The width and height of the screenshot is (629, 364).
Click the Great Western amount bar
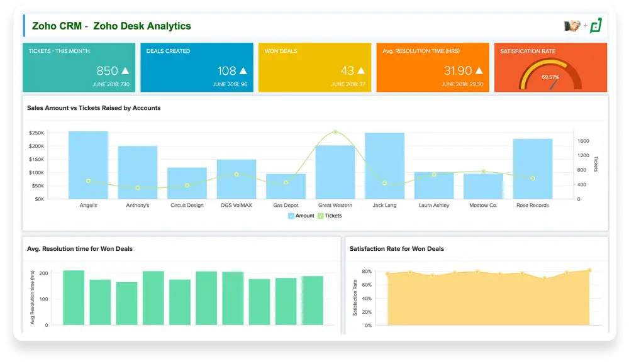tap(335, 172)
